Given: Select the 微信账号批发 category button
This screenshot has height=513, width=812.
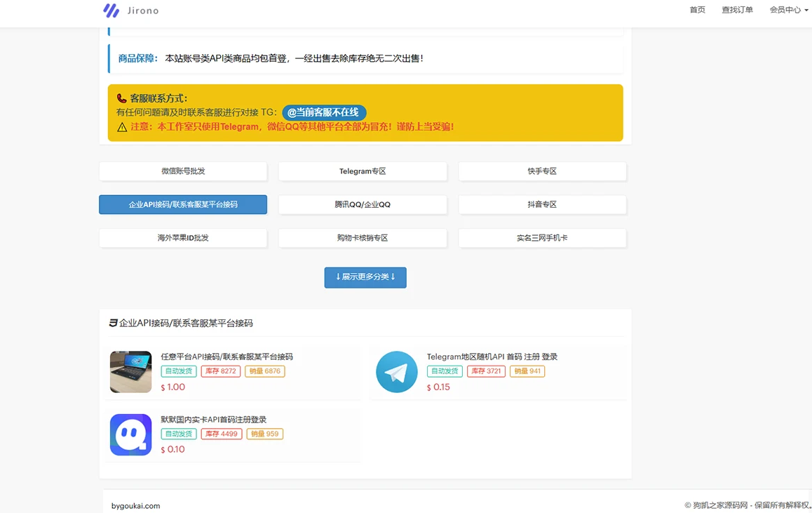Looking at the screenshot, I should [183, 171].
